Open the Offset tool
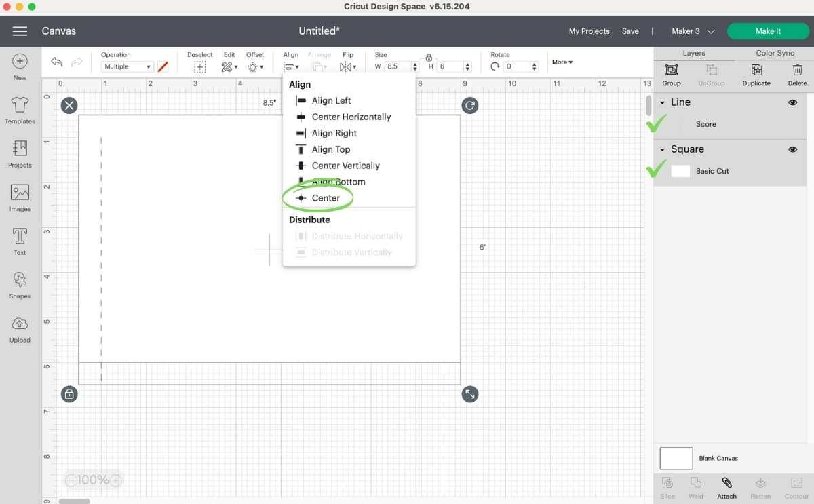Screen dimensions: 814x504 click(x=255, y=66)
